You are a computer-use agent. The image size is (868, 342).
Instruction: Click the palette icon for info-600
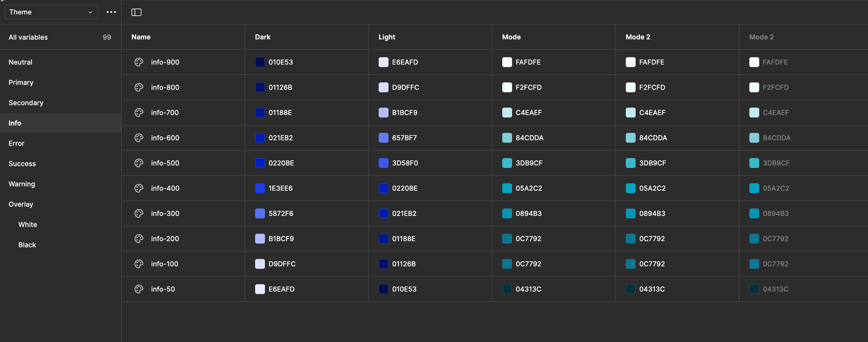(x=139, y=137)
